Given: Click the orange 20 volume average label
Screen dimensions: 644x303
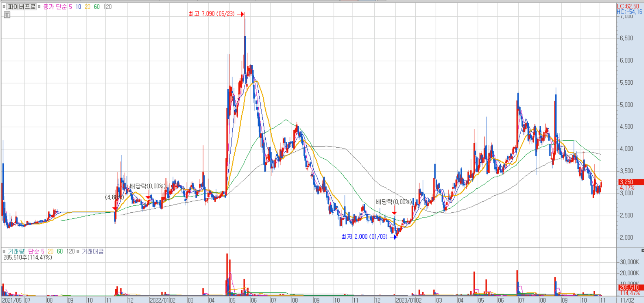Looking at the screenshot, I should pyautogui.click(x=51, y=251).
